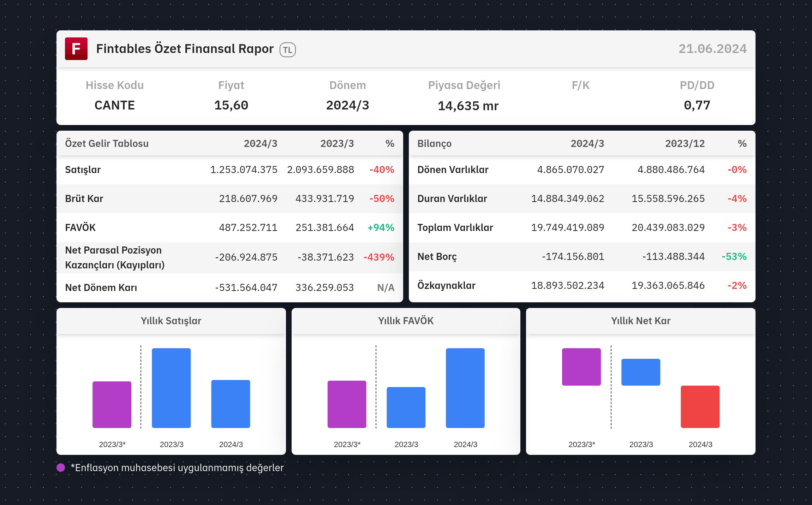Click the Satışlar 2024/3 value 1.253.074.375

point(244,170)
